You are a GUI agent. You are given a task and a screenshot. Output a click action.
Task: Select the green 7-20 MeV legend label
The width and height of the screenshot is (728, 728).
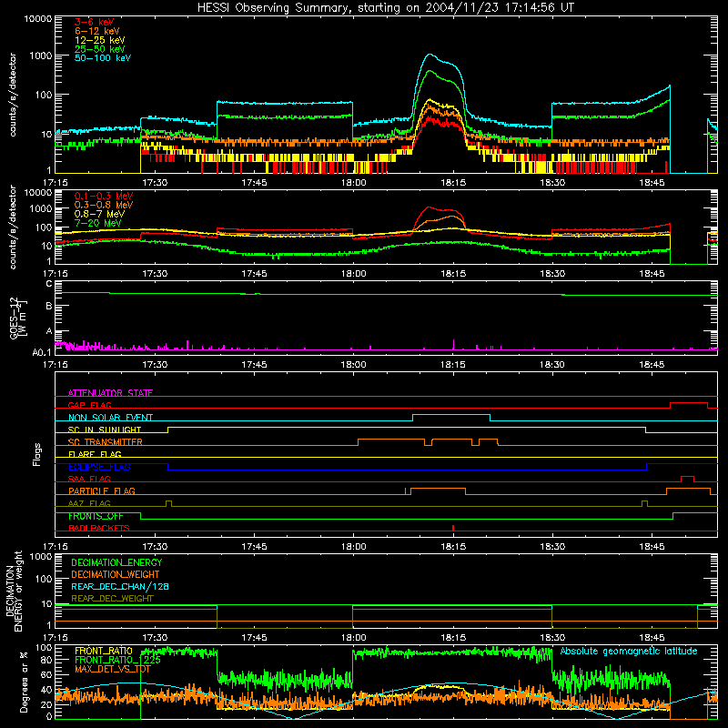tap(97, 223)
